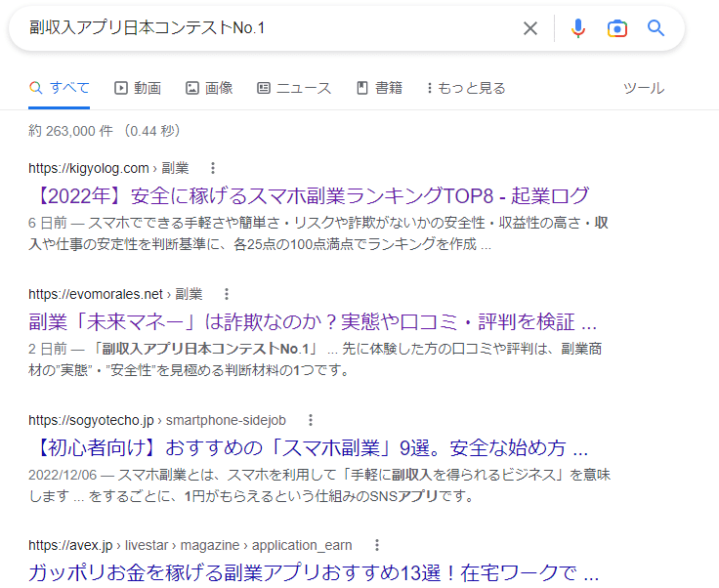The image size is (719, 588).
Task: Start voice search with the microphone icon
Action: click(578, 28)
